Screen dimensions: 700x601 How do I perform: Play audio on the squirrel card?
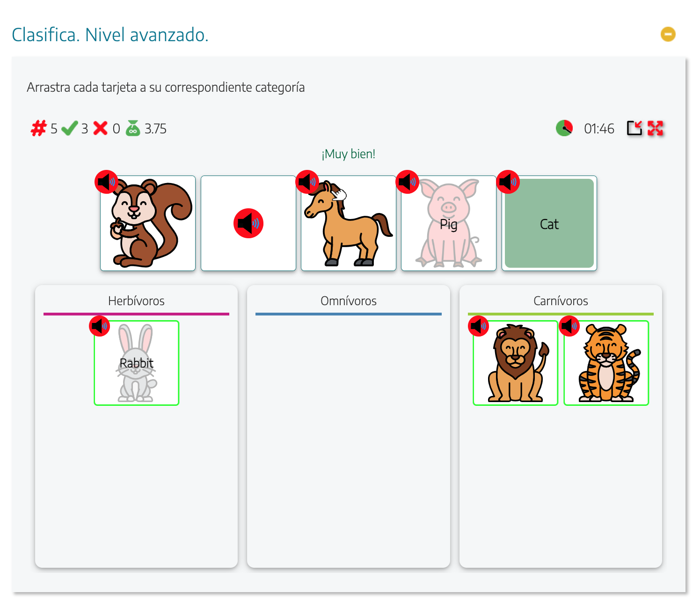(107, 182)
